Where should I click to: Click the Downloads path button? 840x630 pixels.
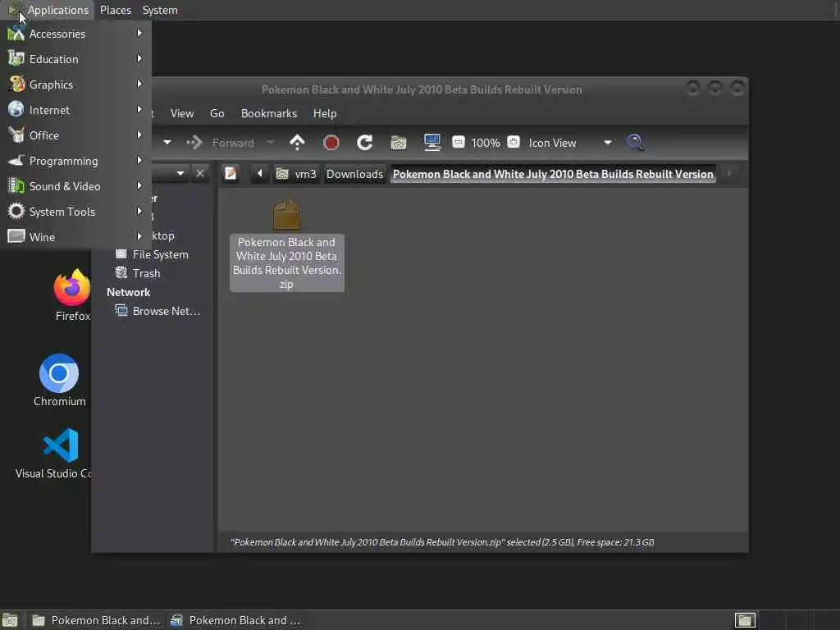[354, 174]
